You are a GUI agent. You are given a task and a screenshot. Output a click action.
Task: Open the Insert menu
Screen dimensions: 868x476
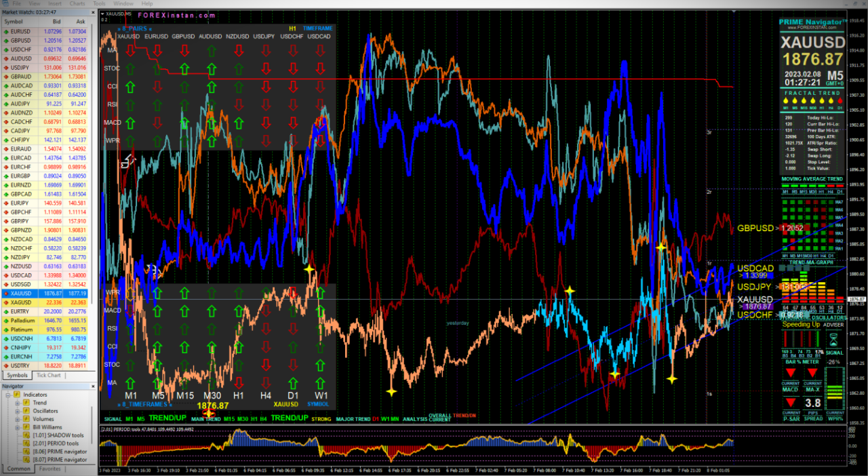[55, 3]
